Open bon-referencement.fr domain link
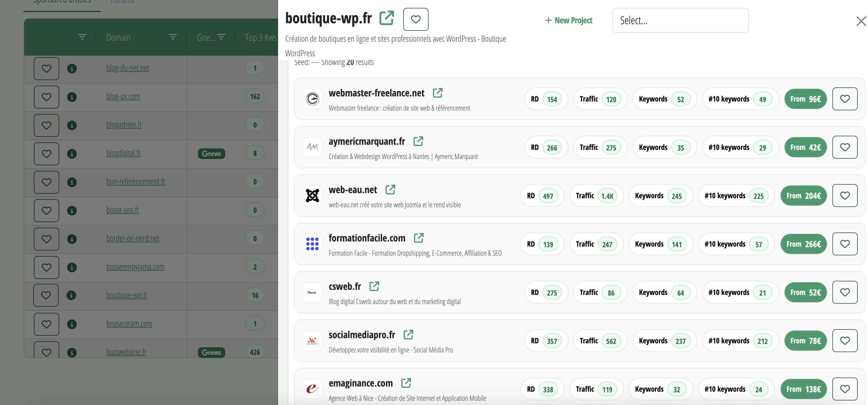Image resolution: width=868 pixels, height=405 pixels. tap(136, 181)
